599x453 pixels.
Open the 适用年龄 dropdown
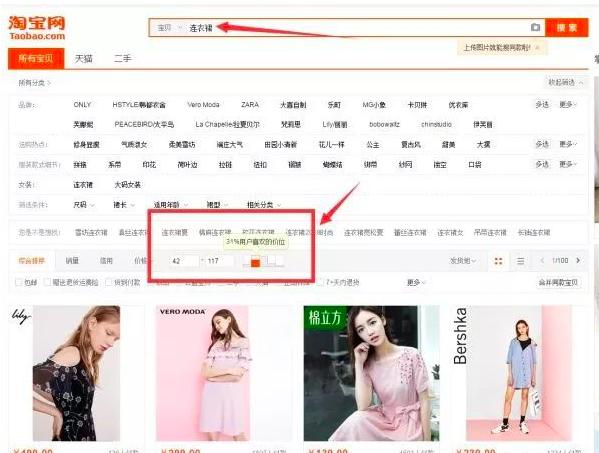coord(170,205)
